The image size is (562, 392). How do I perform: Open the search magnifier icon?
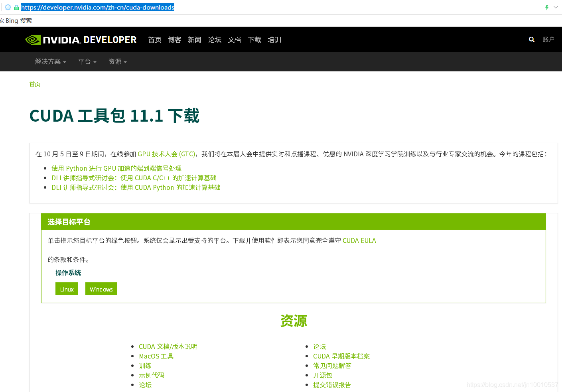(531, 39)
